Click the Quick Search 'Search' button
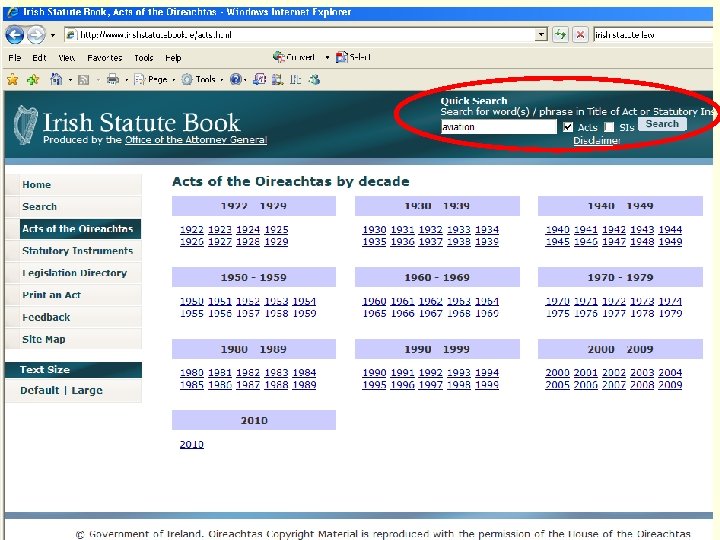The image size is (720, 540). [x=662, y=124]
